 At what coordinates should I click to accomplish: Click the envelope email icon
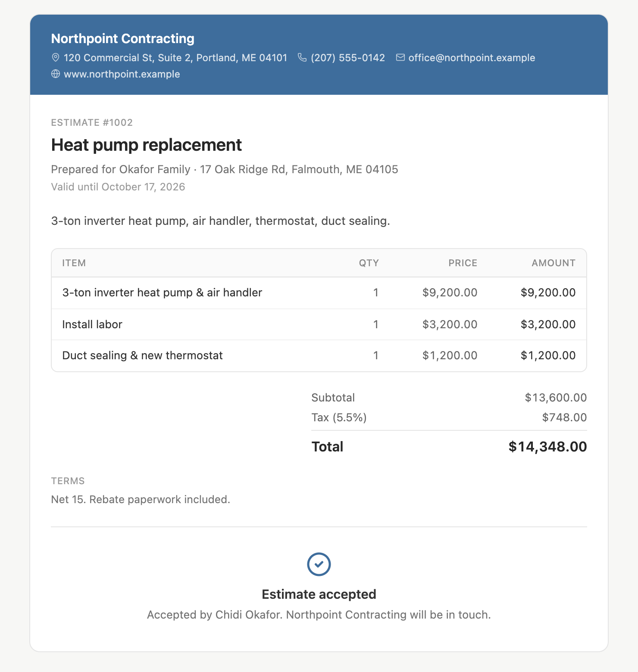(400, 57)
